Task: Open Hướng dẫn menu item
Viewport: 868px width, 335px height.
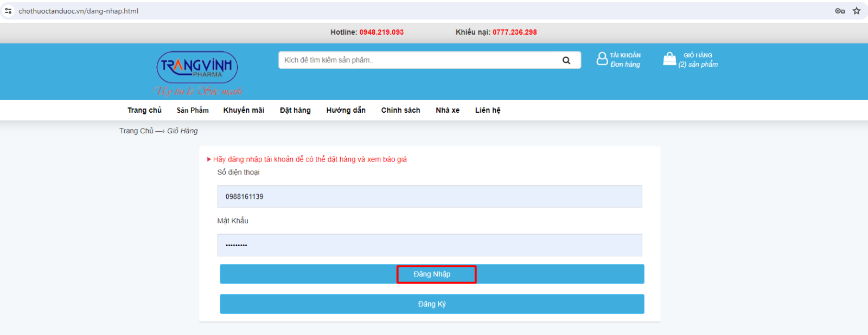Action: [346, 110]
